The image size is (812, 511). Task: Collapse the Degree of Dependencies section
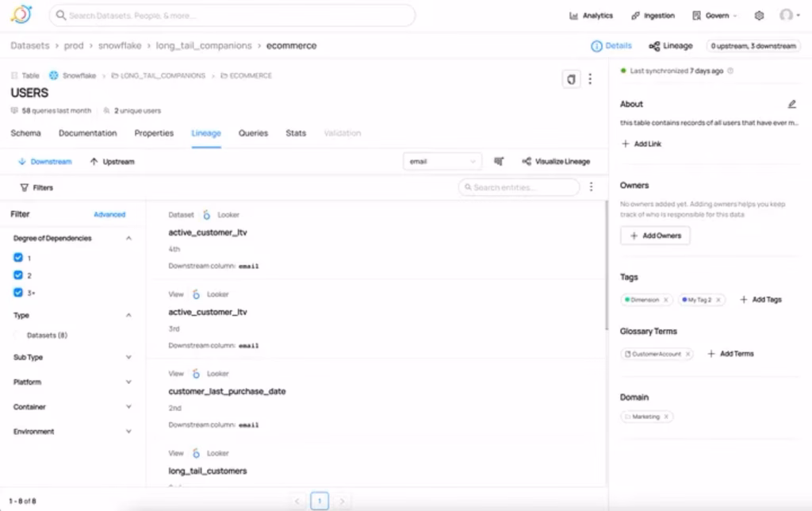point(128,237)
